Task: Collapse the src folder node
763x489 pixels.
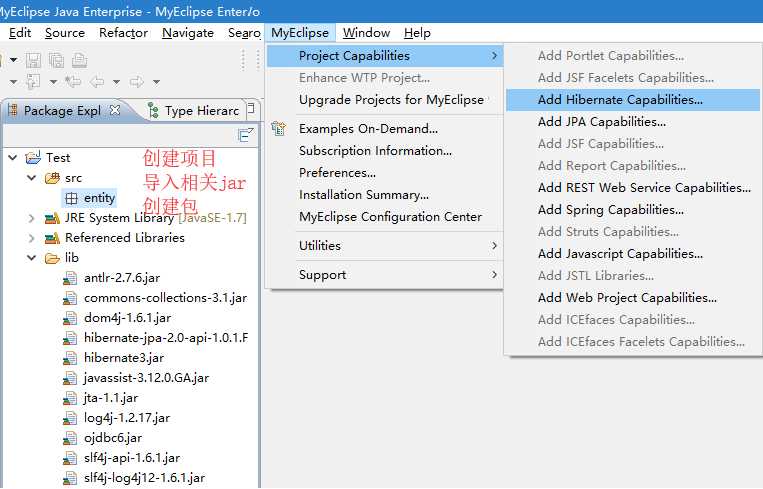Action: [32, 178]
